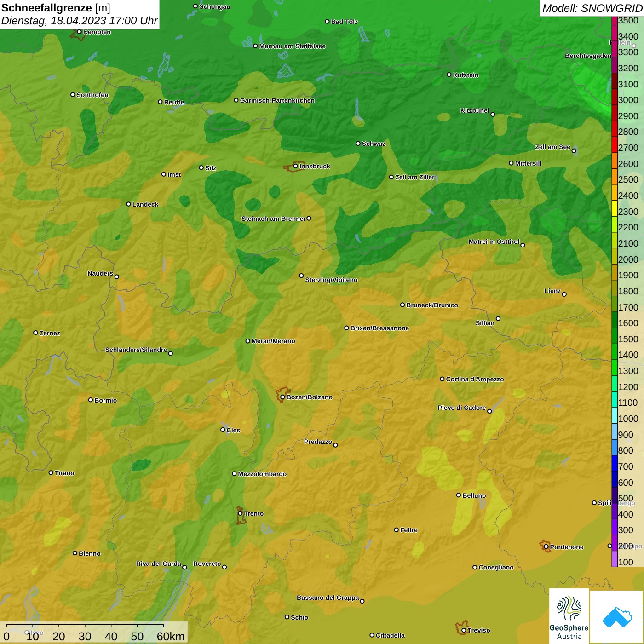Click the Cles location dot

[223, 430]
